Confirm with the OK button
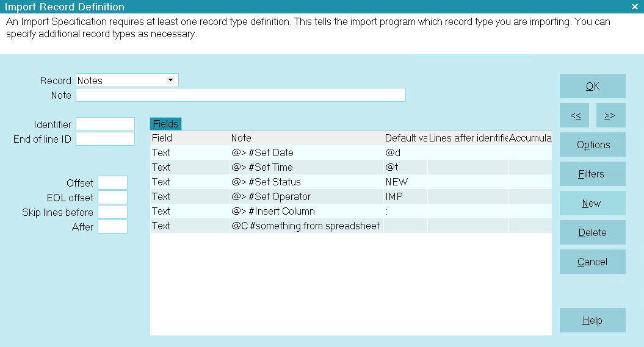 click(x=592, y=86)
